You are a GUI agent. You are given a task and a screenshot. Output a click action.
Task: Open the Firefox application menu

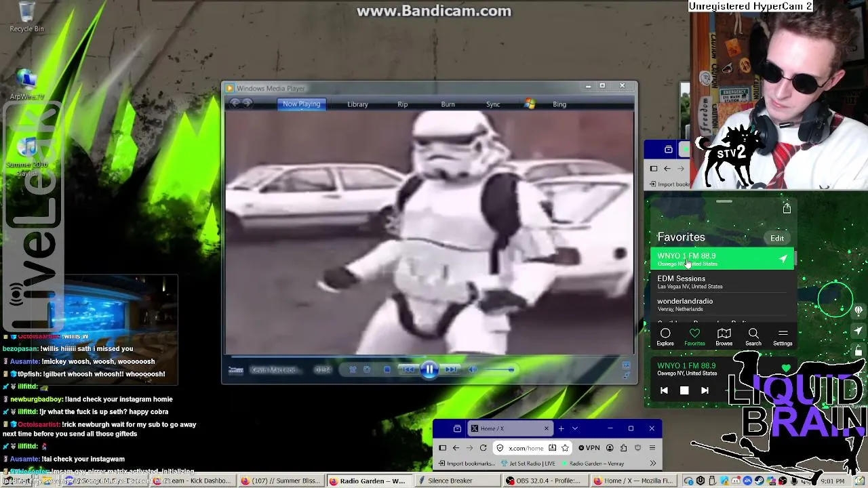click(652, 448)
